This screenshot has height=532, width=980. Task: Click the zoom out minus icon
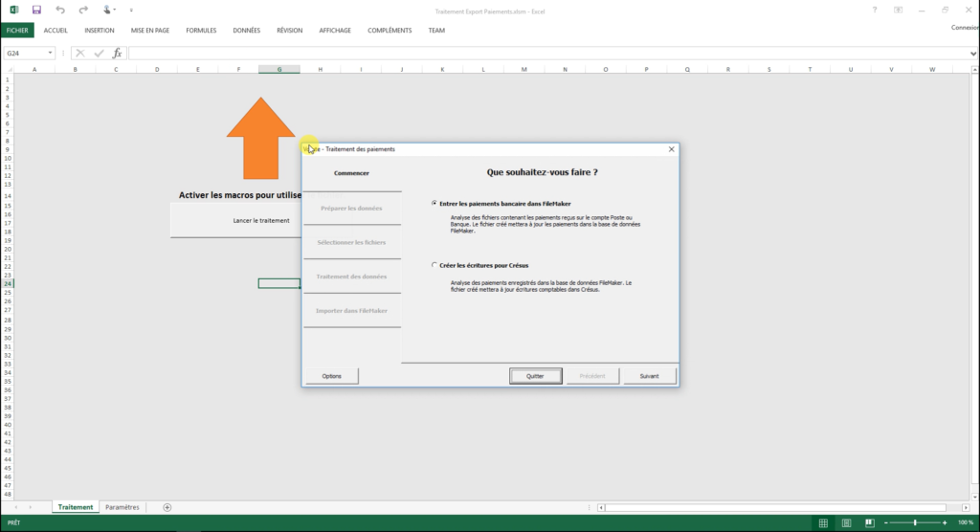coord(885,522)
